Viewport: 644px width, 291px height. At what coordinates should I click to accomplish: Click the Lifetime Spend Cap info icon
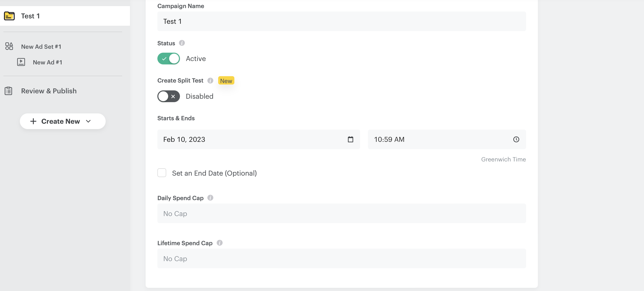pyautogui.click(x=219, y=243)
